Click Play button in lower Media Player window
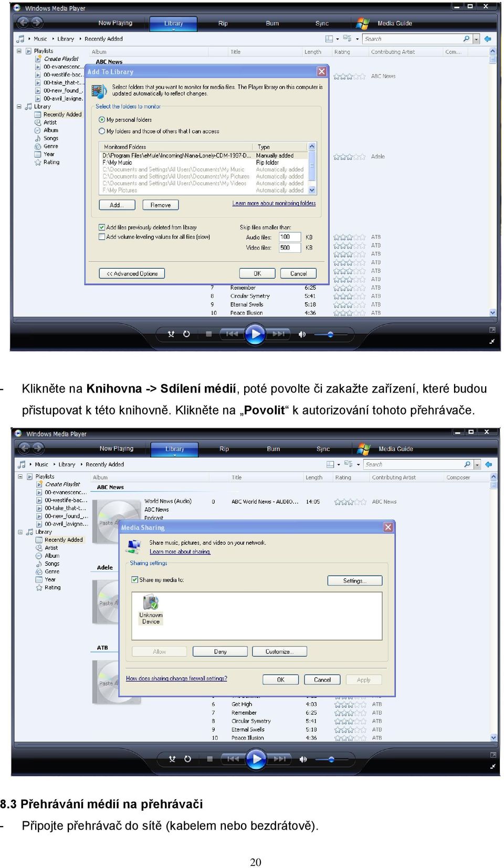504x868 pixels. coord(256,759)
